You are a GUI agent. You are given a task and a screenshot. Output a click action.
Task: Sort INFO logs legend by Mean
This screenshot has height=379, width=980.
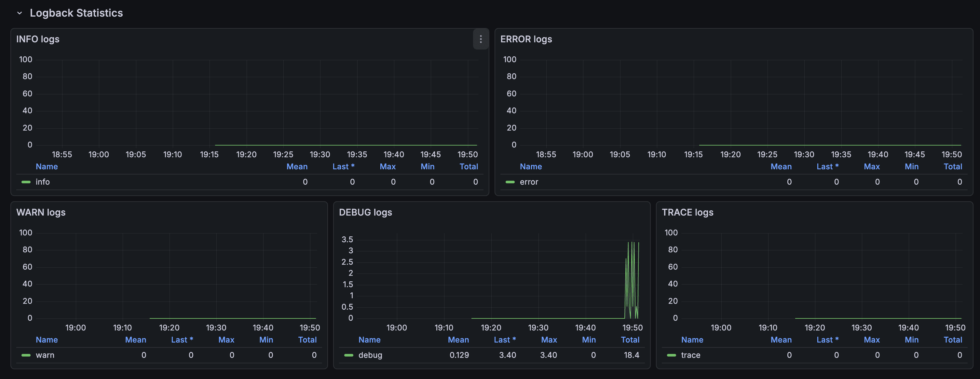point(297,166)
